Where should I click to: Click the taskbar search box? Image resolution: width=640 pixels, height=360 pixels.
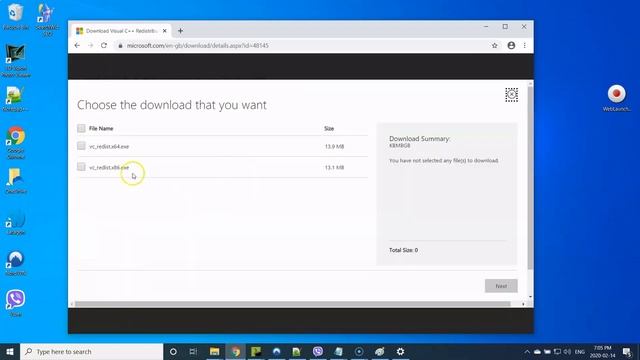(92, 351)
